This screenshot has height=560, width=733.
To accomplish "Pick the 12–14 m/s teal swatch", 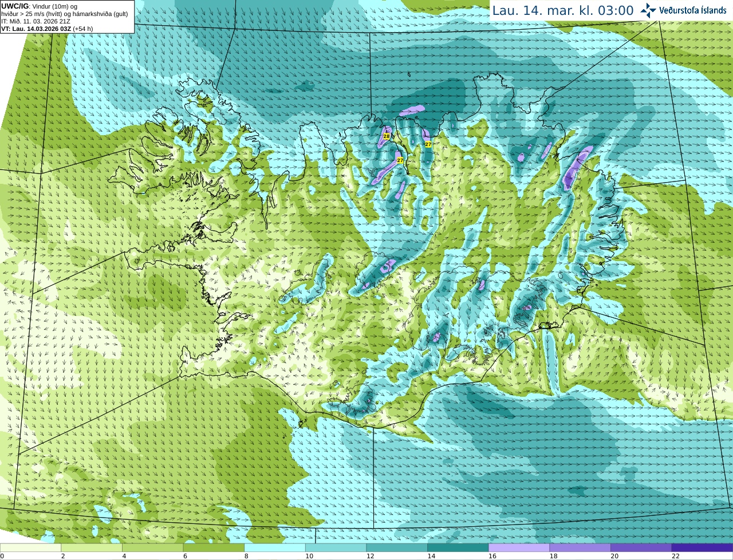I will click(397, 547).
